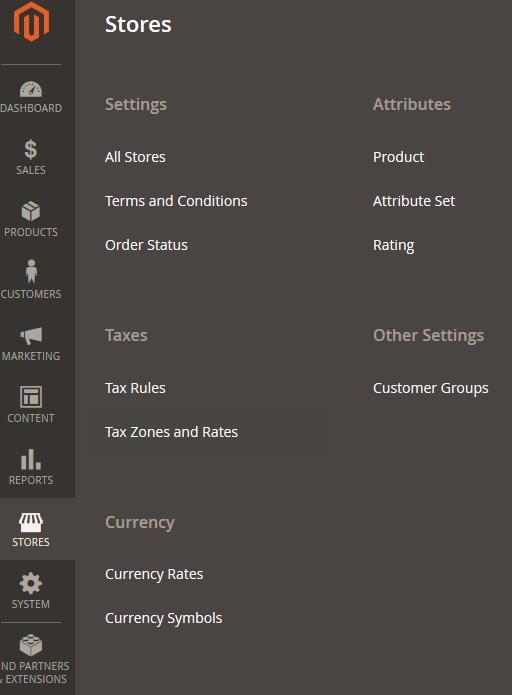Open Terms and Conditions
This screenshot has width=512, height=695.
tap(176, 201)
